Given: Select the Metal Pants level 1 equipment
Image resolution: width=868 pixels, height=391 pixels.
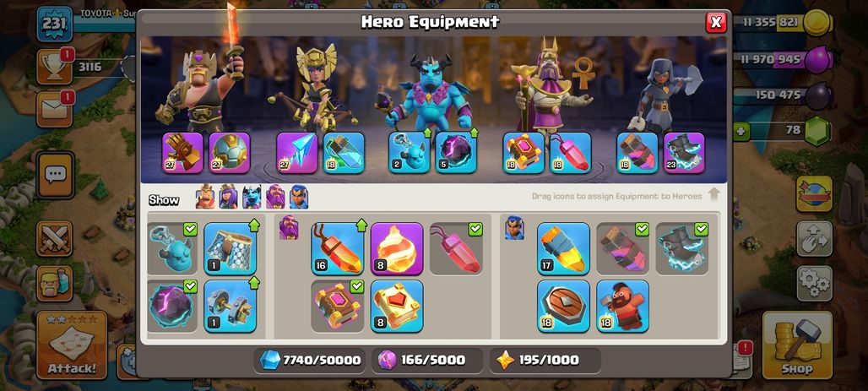Looking at the screenshot, I should tap(230, 248).
